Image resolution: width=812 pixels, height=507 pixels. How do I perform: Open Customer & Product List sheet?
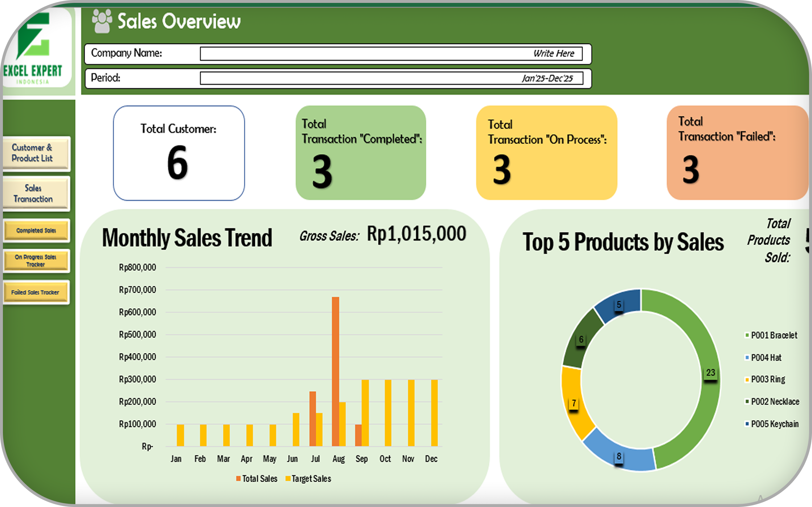coord(36,153)
